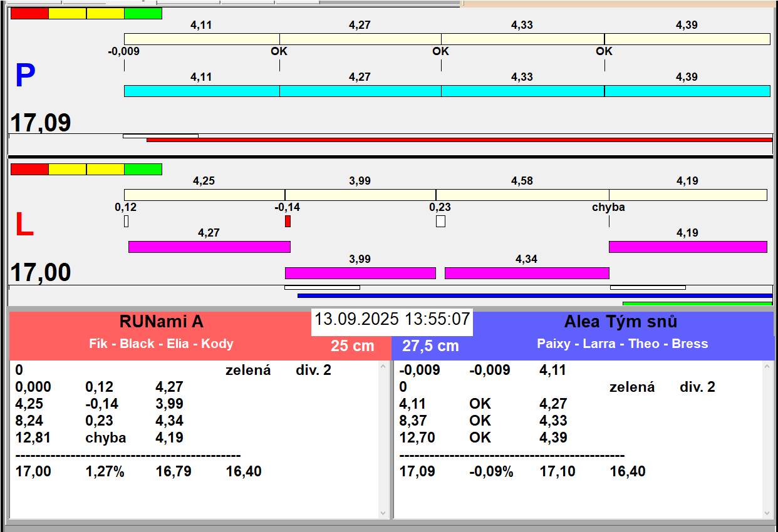Screen dimensions: 778x532
Task: Click the 12,70 cell in Alea Tým snů results
Action: (417, 437)
